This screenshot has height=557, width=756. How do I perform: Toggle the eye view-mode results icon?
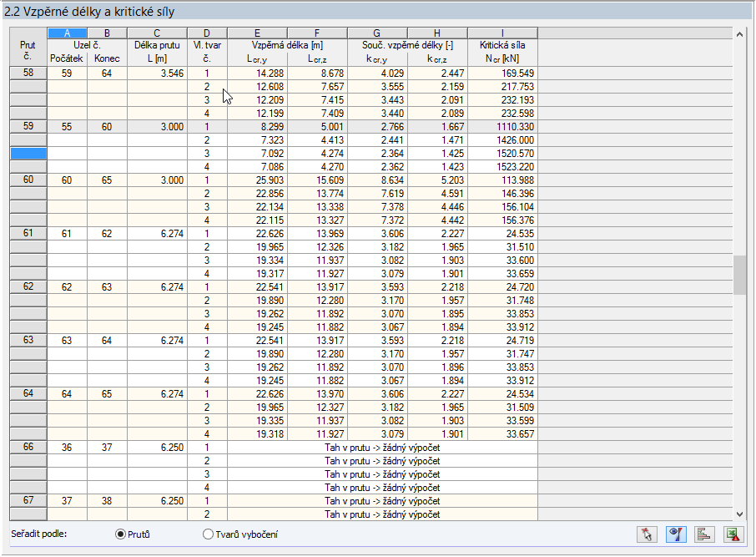pos(676,534)
